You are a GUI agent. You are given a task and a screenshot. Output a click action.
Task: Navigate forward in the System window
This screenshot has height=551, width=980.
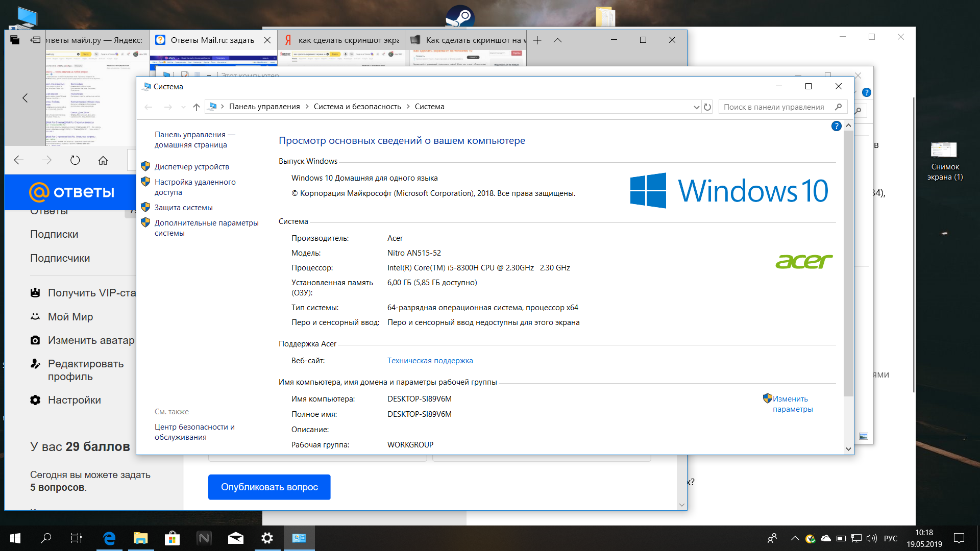pyautogui.click(x=168, y=107)
